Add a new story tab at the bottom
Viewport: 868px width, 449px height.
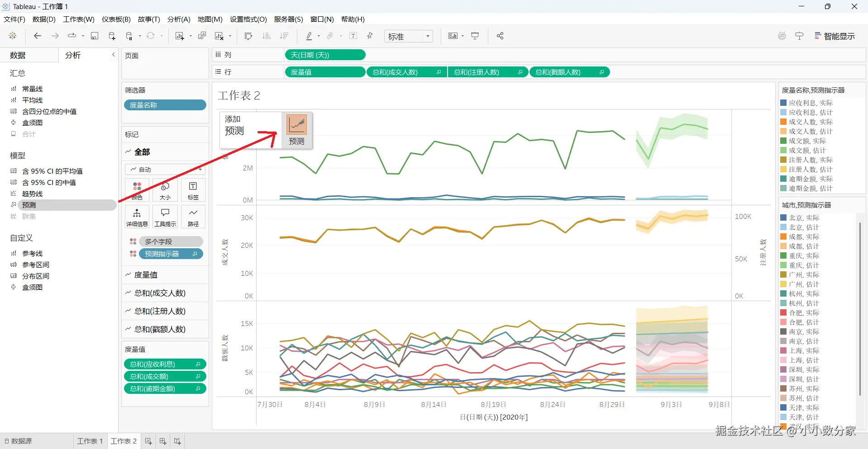pos(177,441)
